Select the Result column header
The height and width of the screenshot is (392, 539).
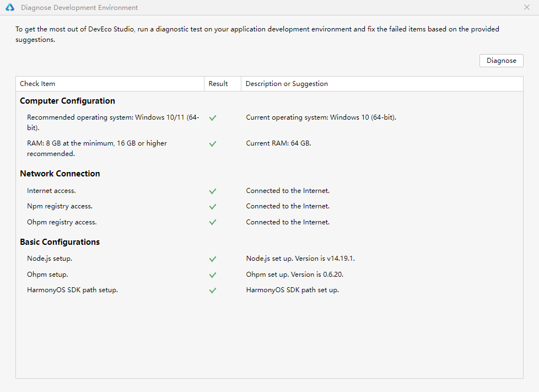[x=223, y=84]
